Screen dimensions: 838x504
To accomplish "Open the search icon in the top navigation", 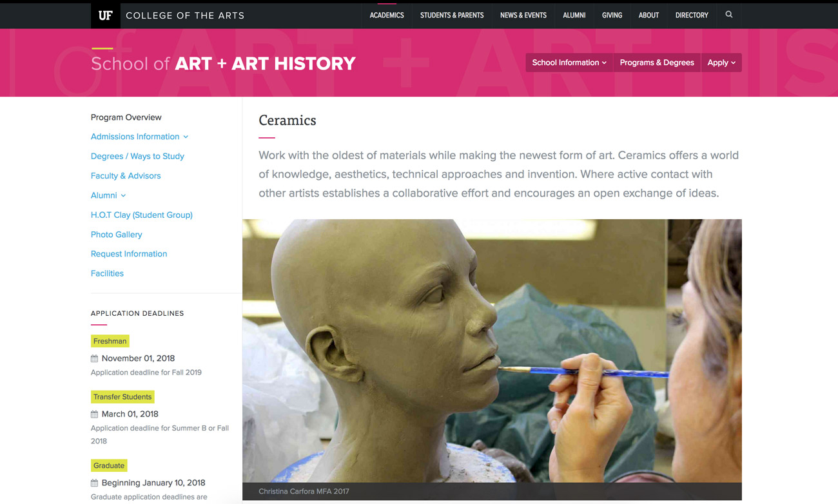I will [728, 14].
